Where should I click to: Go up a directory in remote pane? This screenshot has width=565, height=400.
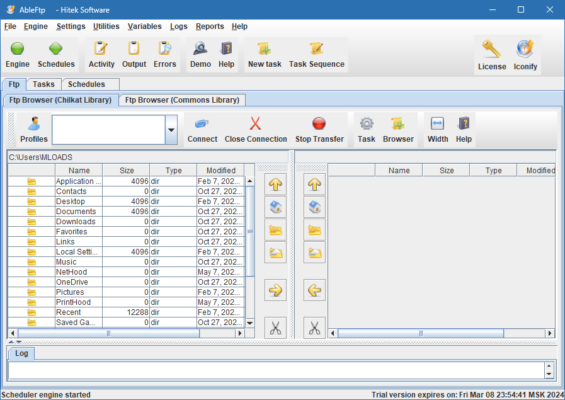[x=314, y=184]
